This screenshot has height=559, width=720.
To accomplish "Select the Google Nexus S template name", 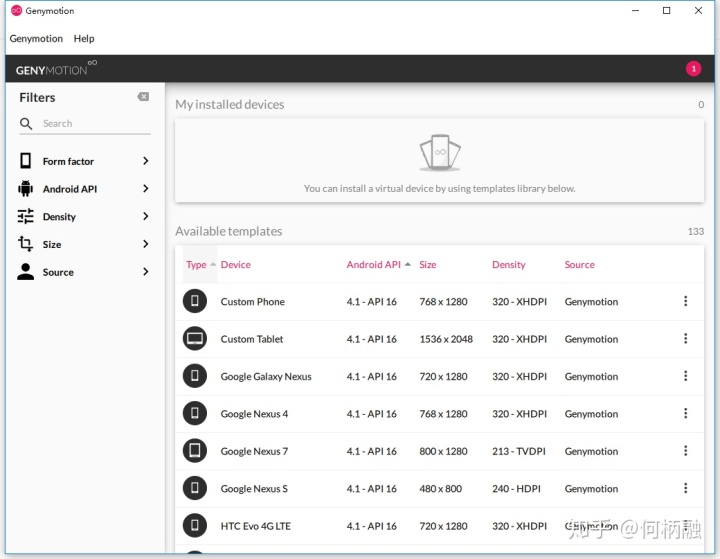I will pos(254,489).
